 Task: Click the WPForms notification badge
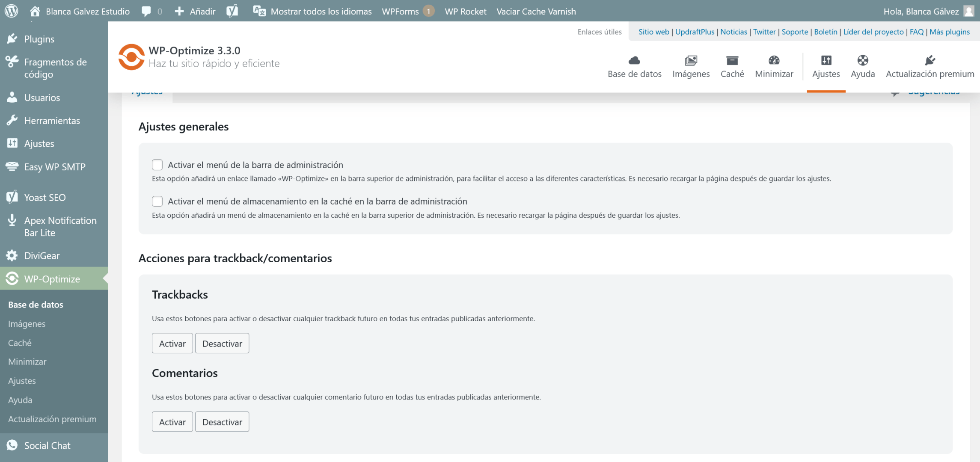(428, 11)
